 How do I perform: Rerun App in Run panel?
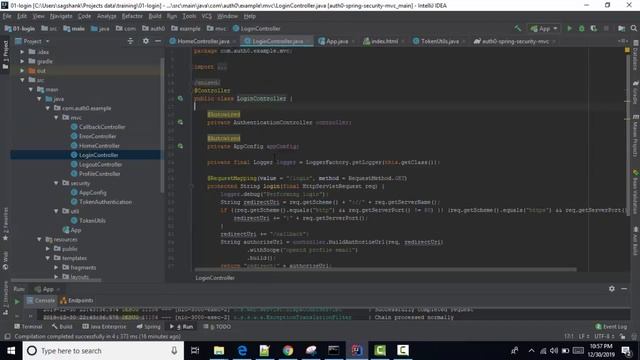click(17, 301)
